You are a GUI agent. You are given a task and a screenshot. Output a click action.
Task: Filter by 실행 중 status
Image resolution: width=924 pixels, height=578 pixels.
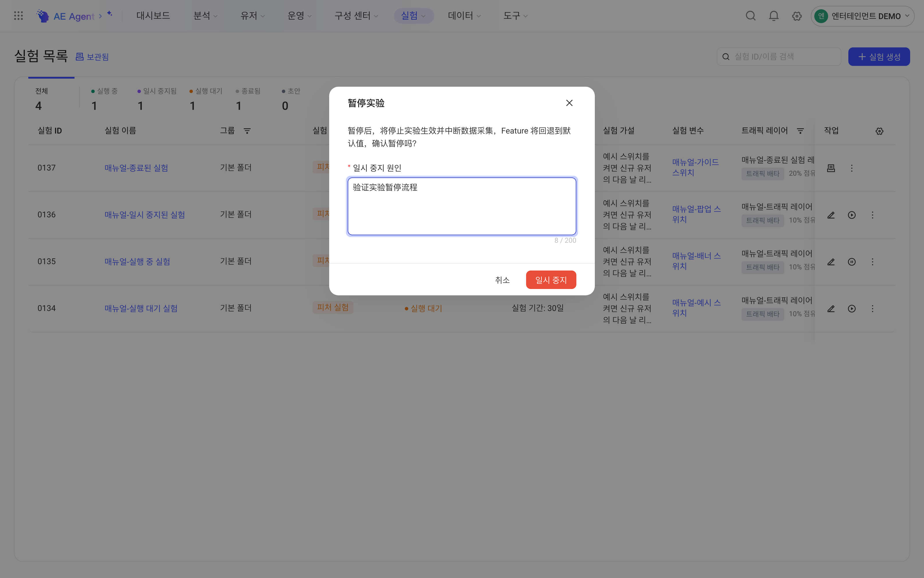point(104,99)
